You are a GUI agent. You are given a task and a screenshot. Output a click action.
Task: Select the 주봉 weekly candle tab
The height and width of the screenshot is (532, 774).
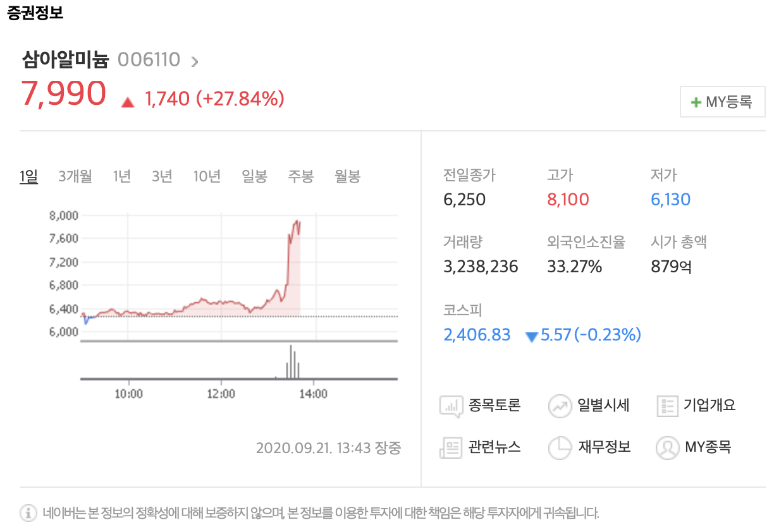(301, 176)
